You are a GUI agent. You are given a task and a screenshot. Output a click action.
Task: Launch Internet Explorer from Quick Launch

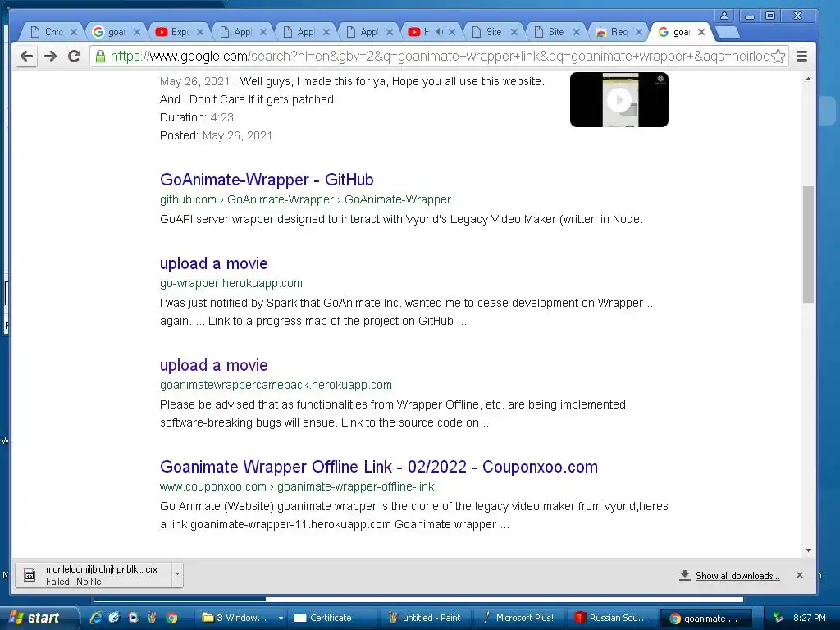pos(96,618)
